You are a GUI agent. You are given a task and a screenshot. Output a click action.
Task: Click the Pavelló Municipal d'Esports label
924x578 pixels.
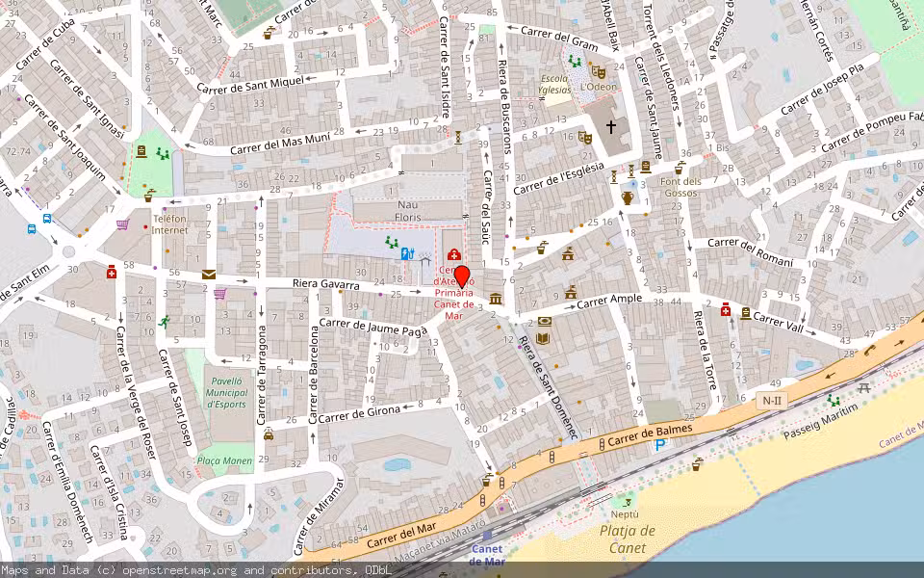click(x=227, y=393)
